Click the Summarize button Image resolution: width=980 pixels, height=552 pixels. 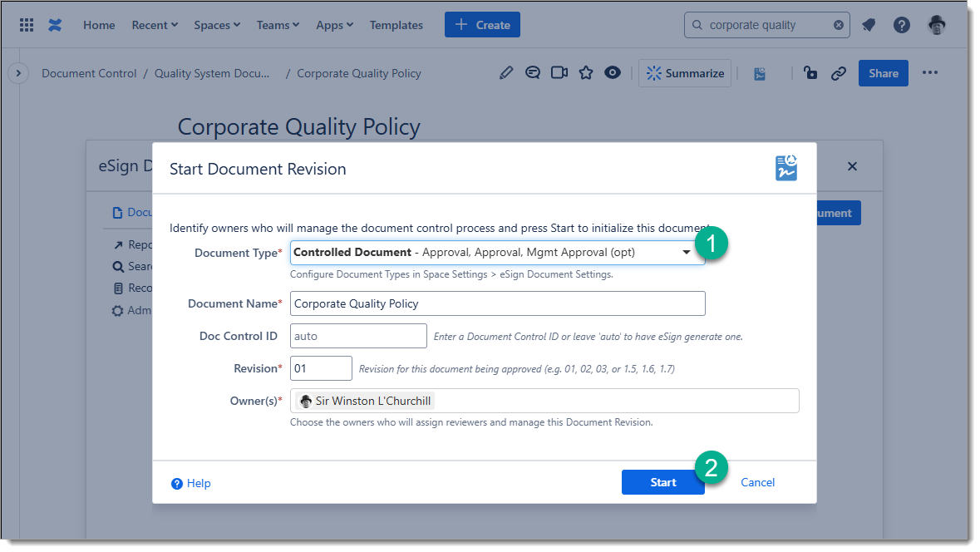tap(685, 73)
